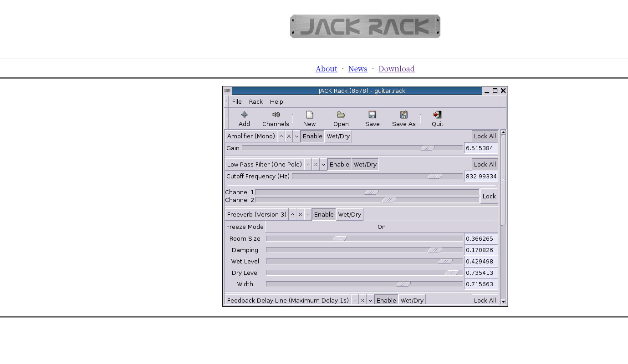
Task: Click the Channel 2 slider handle
Action: [389, 200]
